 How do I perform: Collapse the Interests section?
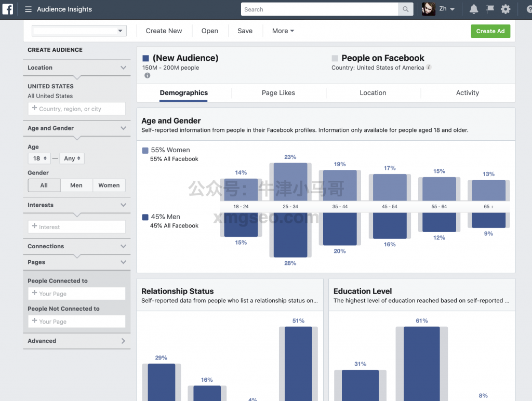124,205
